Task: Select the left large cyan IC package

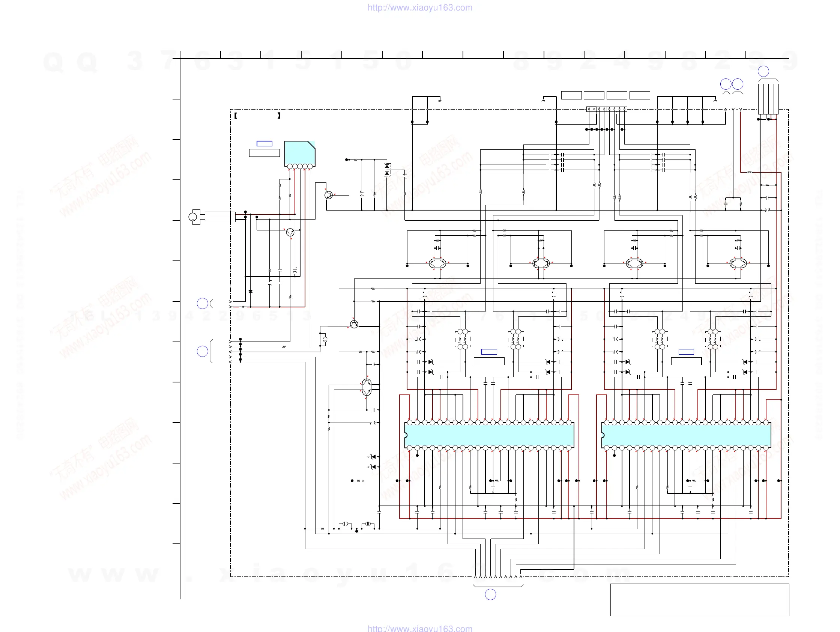Action: pyautogui.click(x=489, y=435)
